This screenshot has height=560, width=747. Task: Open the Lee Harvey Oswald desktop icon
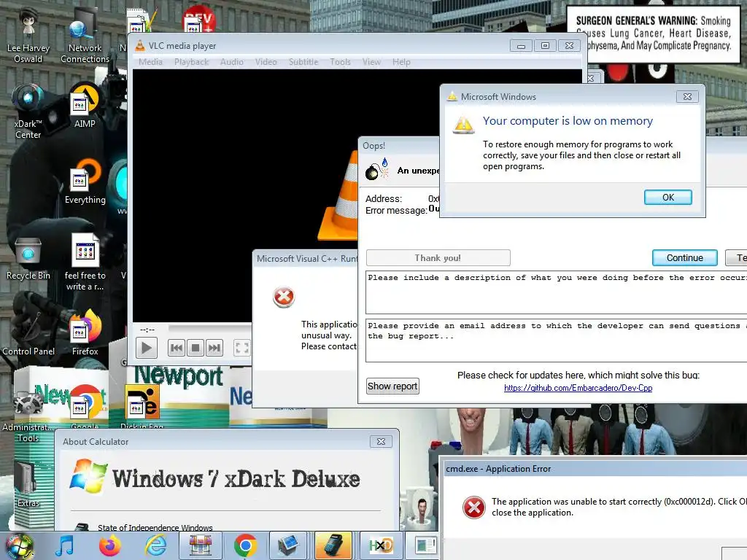tap(28, 36)
